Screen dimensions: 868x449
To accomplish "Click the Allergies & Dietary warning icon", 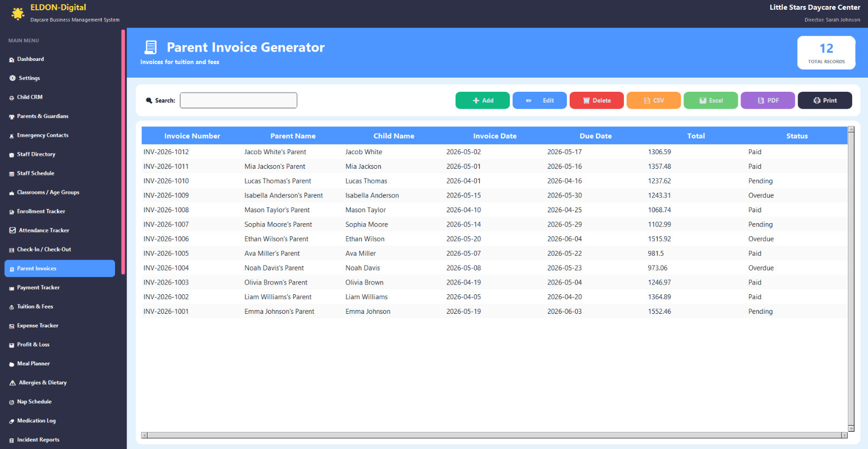I will [12, 383].
